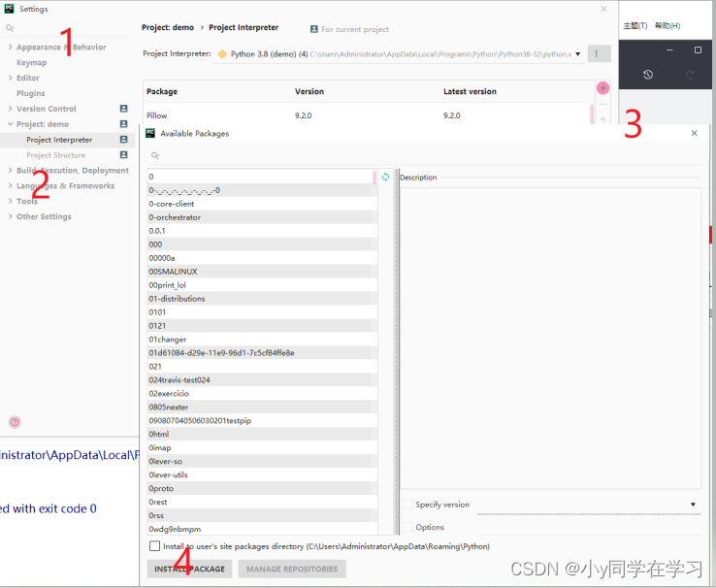Select package 0-orchestrator in list
The height and width of the screenshot is (588, 716).
pyautogui.click(x=262, y=217)
